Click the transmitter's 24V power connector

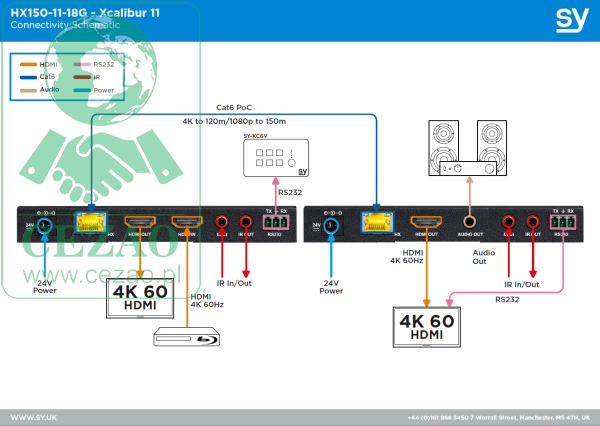coord(43,225)
